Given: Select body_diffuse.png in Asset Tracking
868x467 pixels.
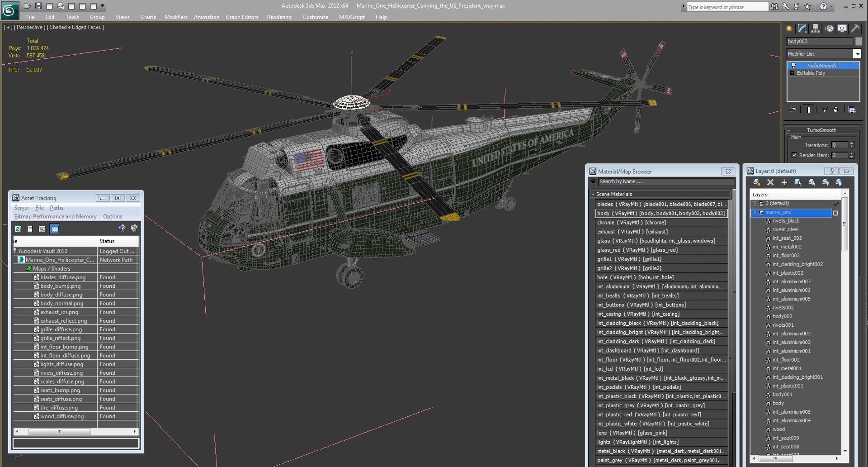Looking at the screenshot, I should coord(61,295).
